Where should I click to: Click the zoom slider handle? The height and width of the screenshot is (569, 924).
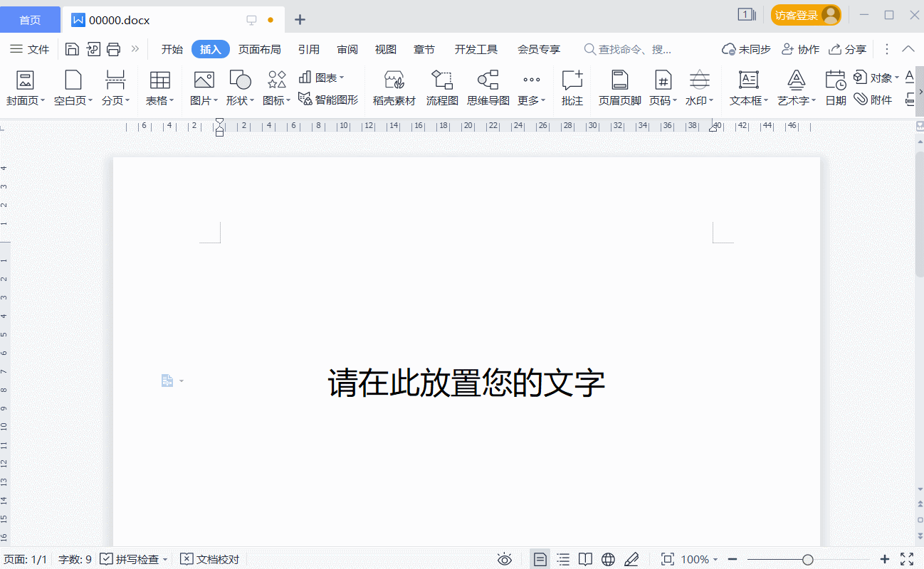(x=807, y=559)
